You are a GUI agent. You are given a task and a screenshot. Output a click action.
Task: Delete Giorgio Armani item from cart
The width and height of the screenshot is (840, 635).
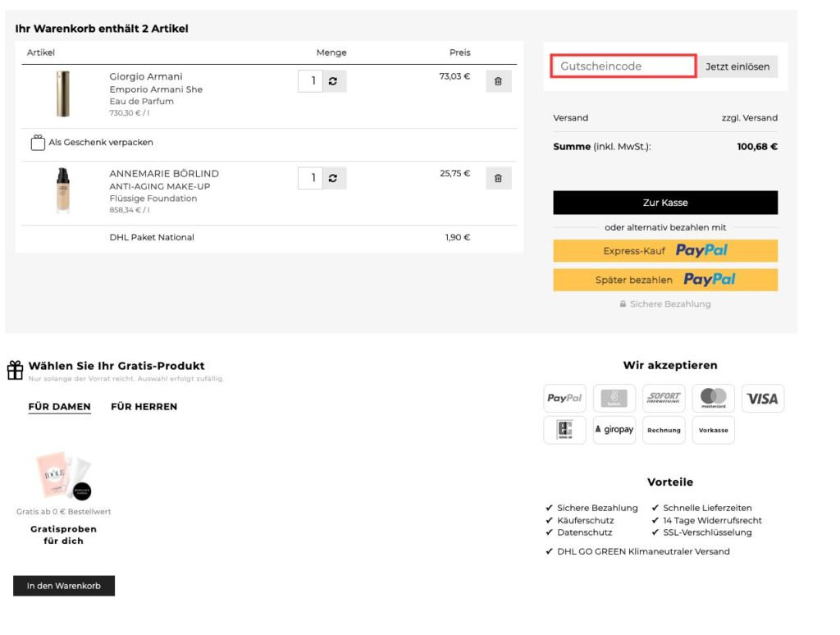(498, 81)
